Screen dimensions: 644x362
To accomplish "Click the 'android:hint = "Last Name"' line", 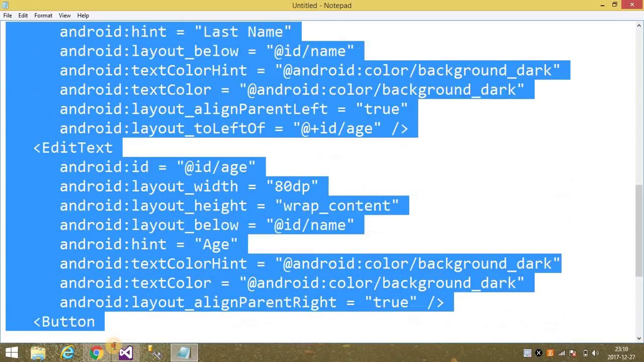I will 175,32.
